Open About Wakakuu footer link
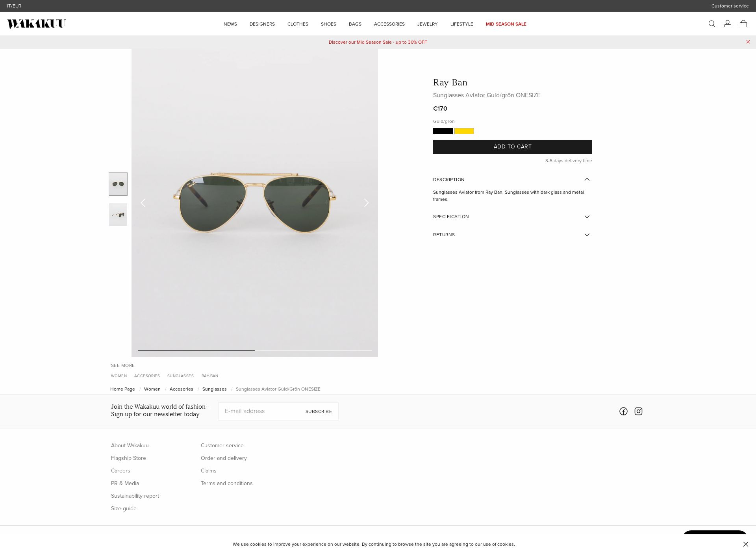Screen dimensions: 756x554 pos(130,446)
